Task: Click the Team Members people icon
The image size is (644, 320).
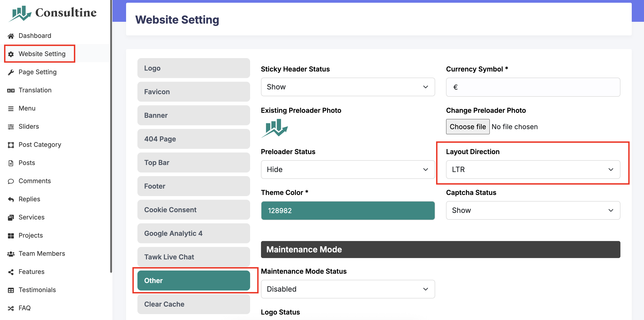Action: pyautogui.click(x=11, y=254)
